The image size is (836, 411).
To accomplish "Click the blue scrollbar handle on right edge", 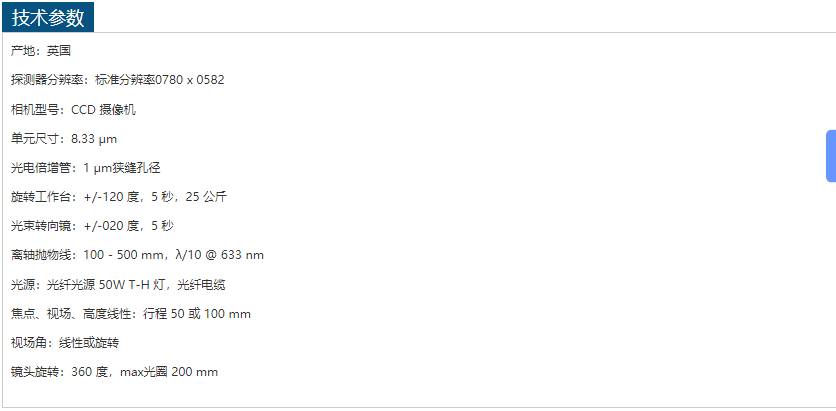I will (831, 156).
